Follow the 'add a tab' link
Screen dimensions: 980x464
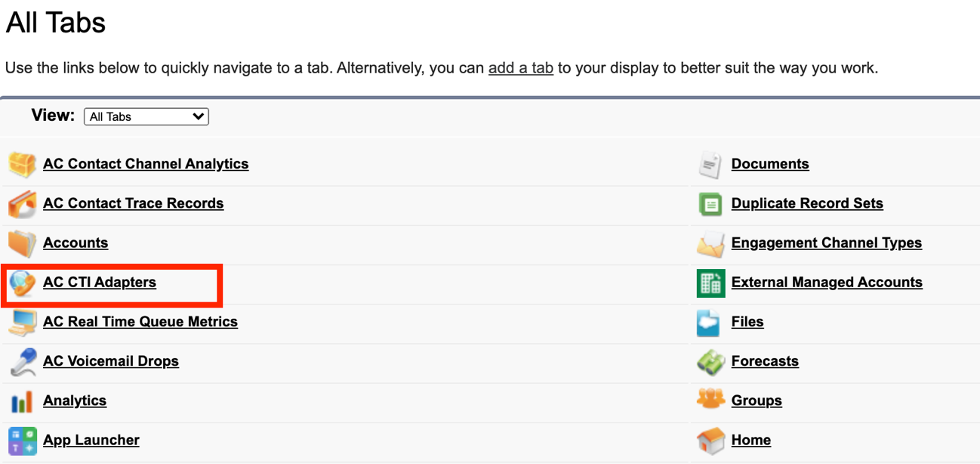click(x=521, y=68)
